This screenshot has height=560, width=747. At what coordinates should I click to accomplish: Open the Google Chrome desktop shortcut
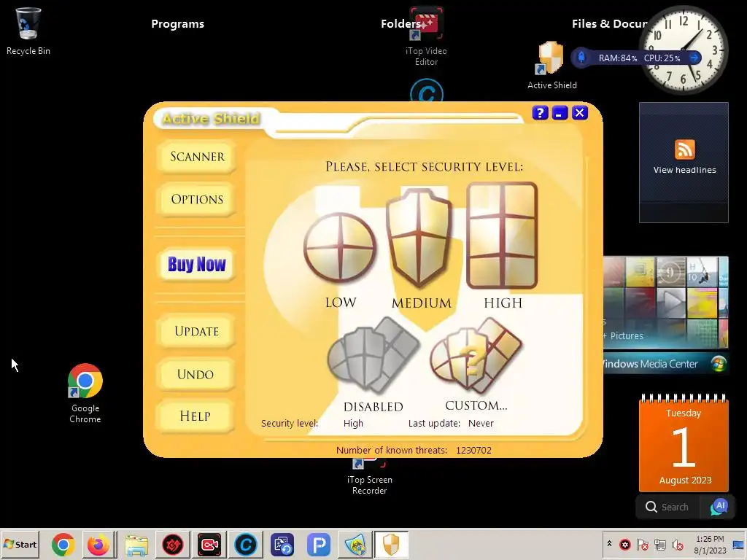[x=85, y=393]
